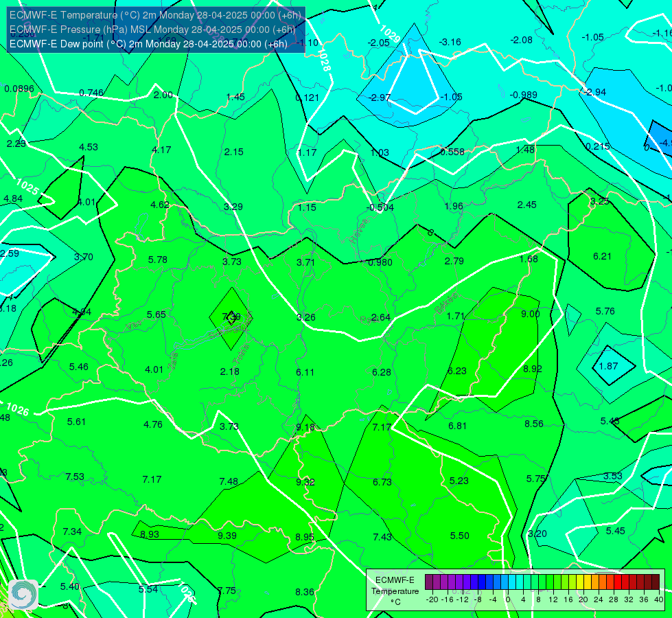Select the ECMWF-E Temperature 2m layer label
This screenshot has height=618, width=672.
pos(156,15)
